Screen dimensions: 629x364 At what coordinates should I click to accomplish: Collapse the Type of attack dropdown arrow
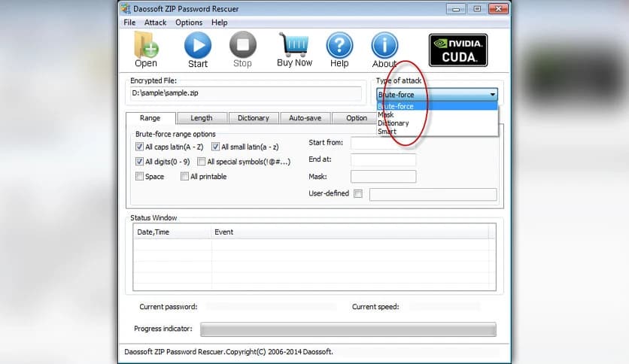click(x=492, y=95)
